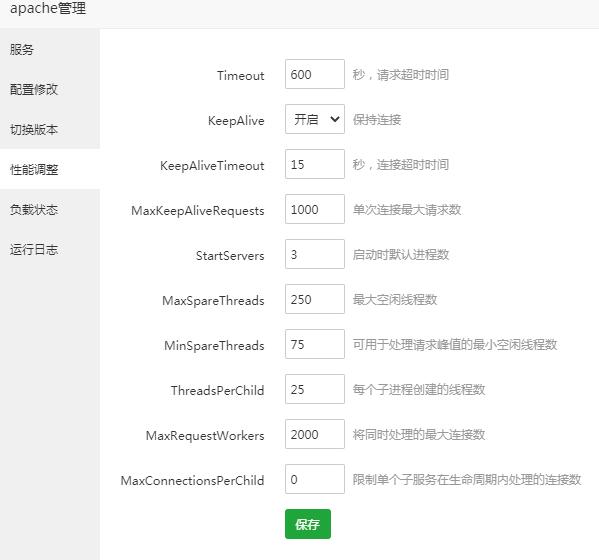Click the MaxConnectionsPerChild input field
This screenshot has width=599, height=560.
pos(315,479)
